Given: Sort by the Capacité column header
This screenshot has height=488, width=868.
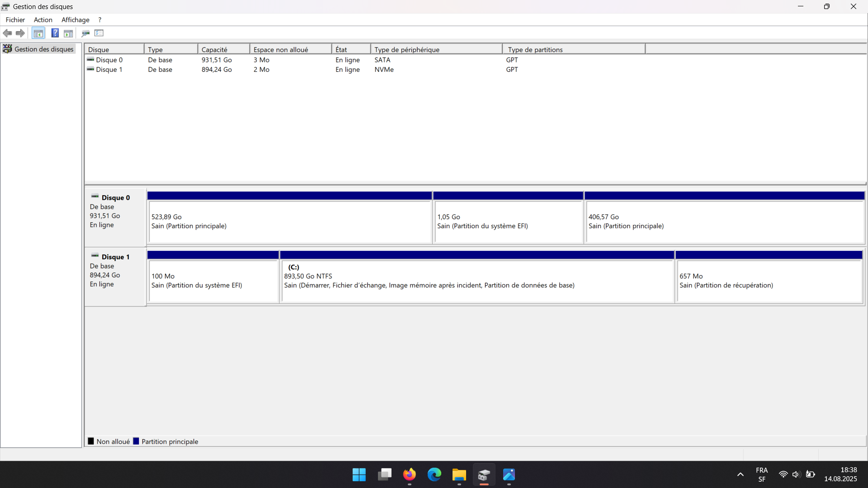Looking at the screenshot, I should 224,49.
